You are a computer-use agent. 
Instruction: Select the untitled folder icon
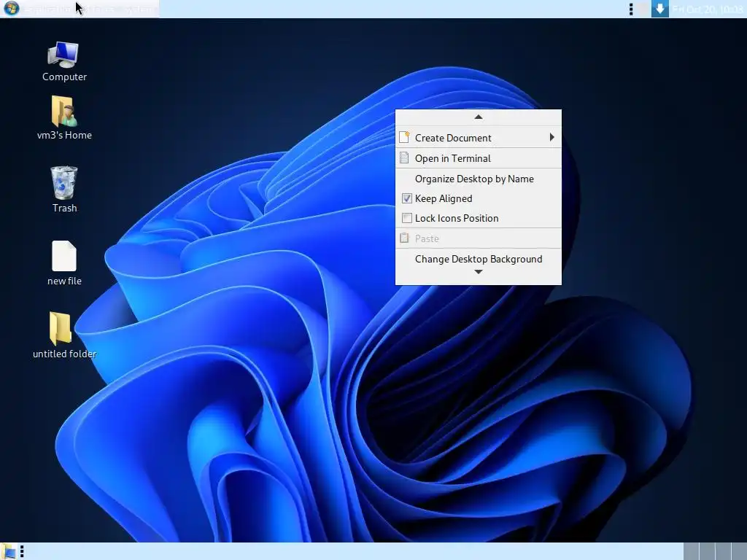[61, 328]
